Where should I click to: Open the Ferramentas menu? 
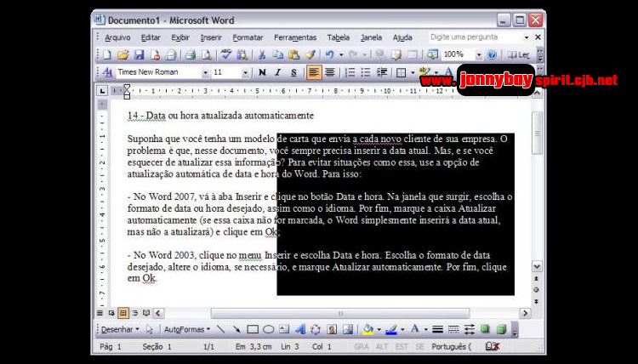[x=295, y=37]
